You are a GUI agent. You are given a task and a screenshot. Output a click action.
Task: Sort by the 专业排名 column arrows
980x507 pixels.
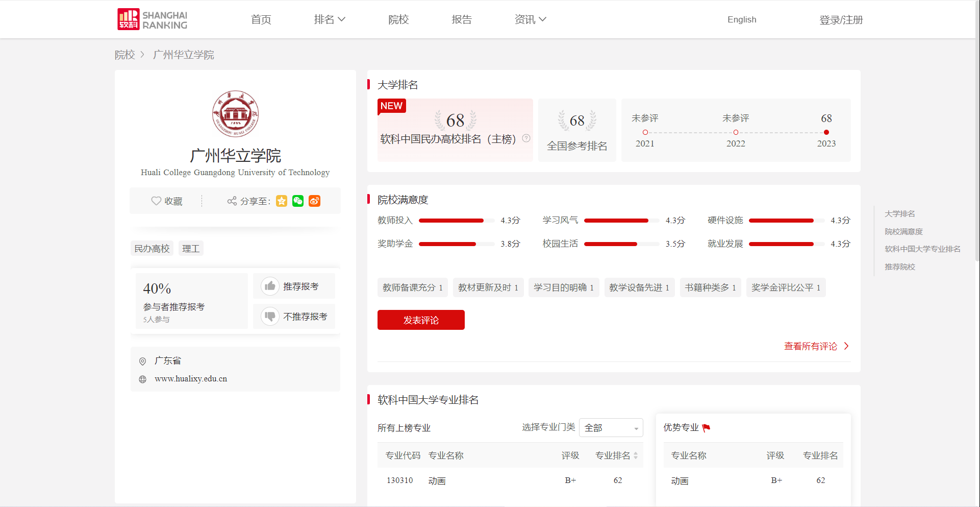(x=636, y=455)
